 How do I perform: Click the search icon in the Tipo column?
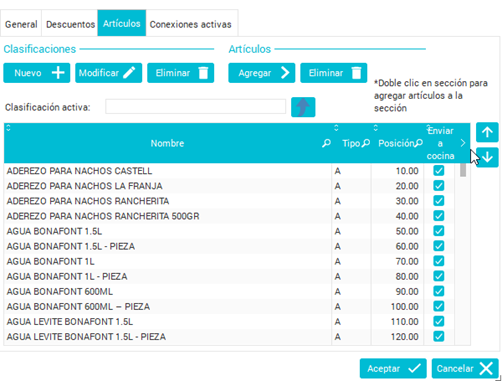[366, 143]
